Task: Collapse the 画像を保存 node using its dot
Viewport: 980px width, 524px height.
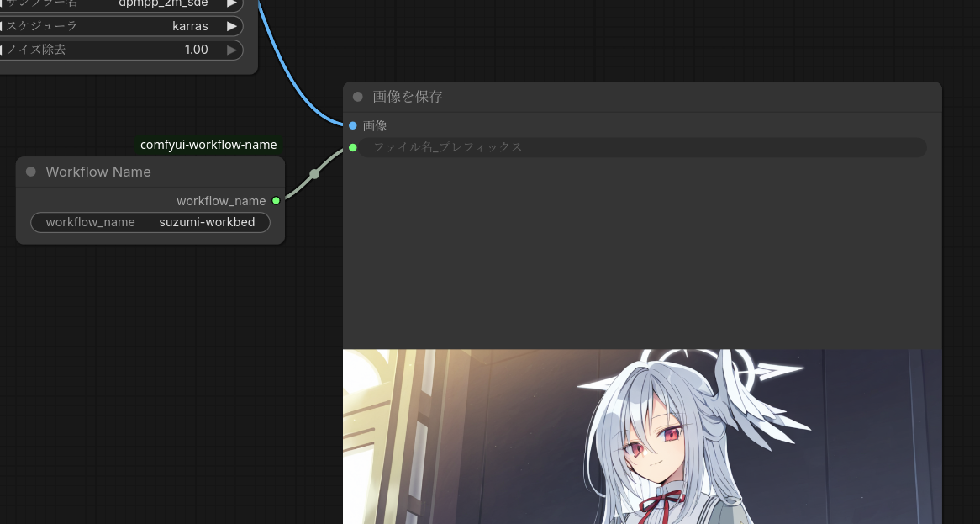Action: [357, 97]
